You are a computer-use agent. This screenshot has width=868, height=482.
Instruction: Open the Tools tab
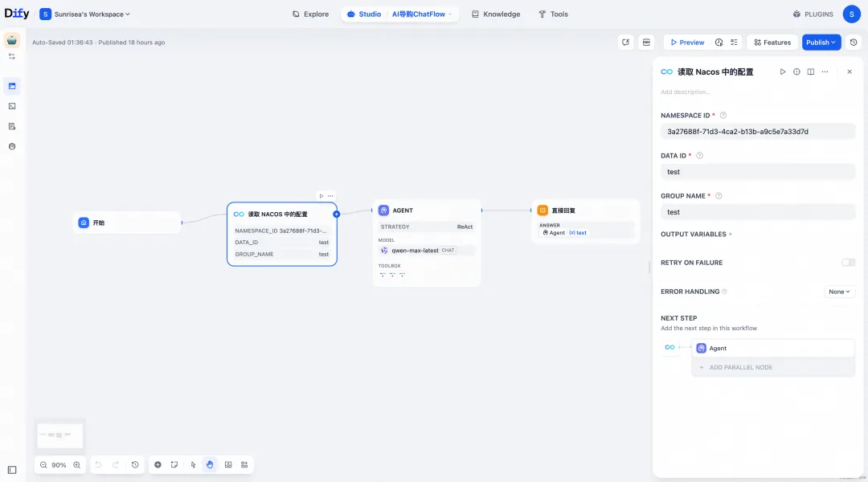pos(553,14)
